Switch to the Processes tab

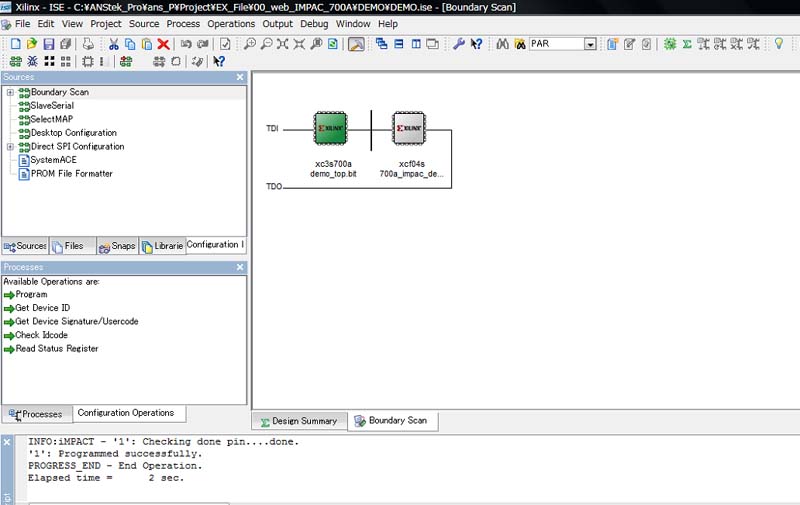(36, 414)
